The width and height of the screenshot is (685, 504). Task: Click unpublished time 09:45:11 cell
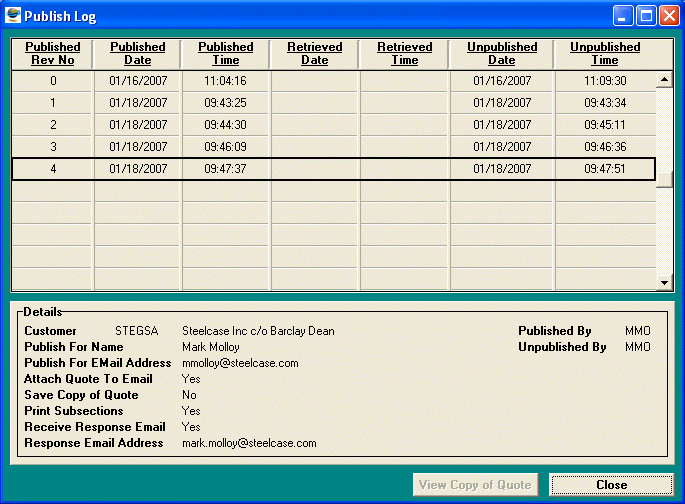click(605, 125)
